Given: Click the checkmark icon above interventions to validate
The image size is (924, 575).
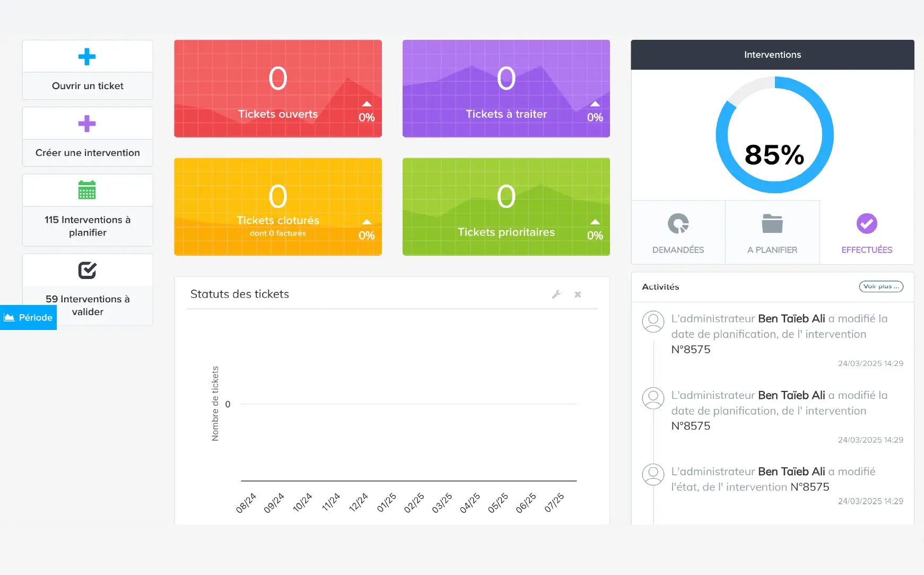Looking at the screenshot, I should pos(87,270).
